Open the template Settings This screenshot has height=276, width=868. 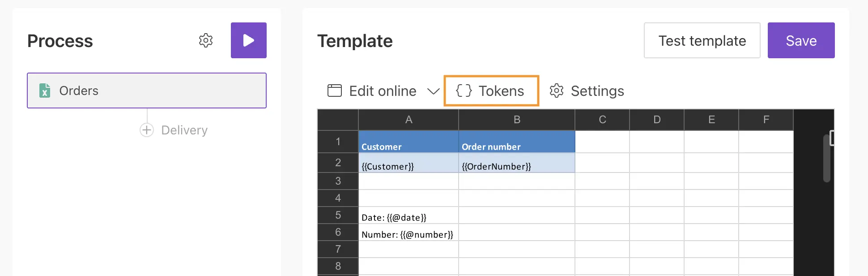pyautogui.click(x=587, y=91)
